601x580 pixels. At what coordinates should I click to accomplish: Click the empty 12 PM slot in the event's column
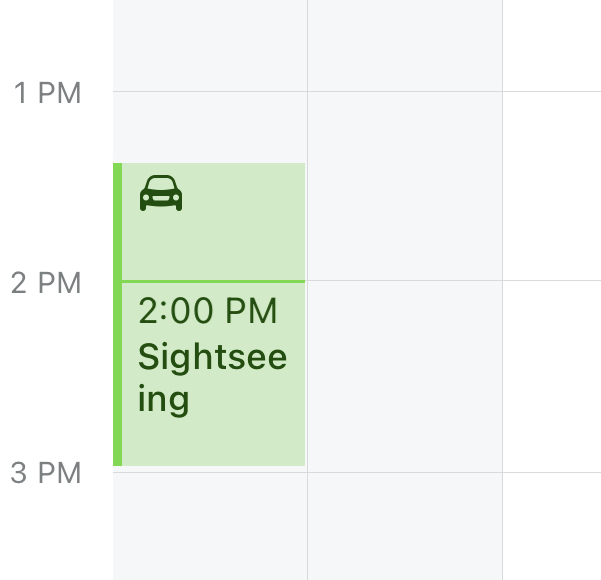tap(210, 45)
